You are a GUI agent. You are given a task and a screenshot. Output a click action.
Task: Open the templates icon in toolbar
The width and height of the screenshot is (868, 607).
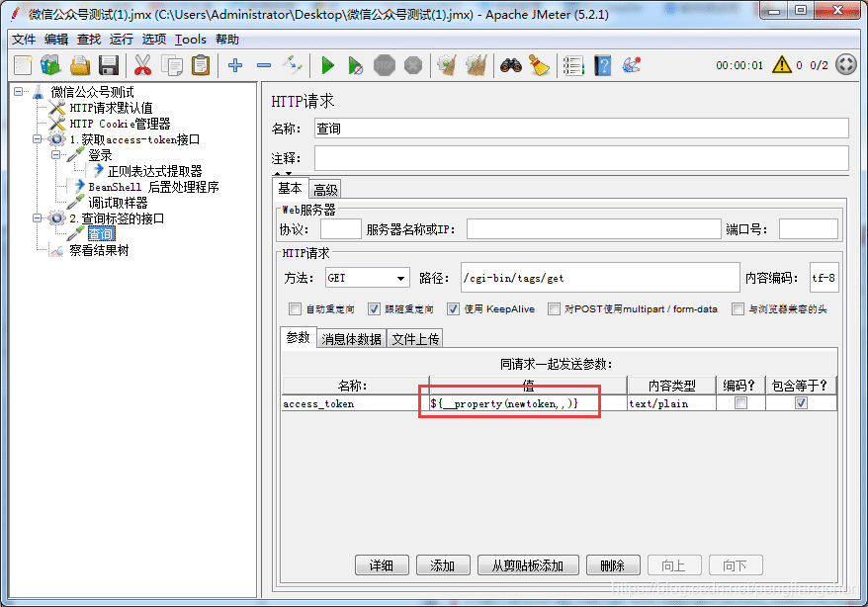(x=51, y=65)
